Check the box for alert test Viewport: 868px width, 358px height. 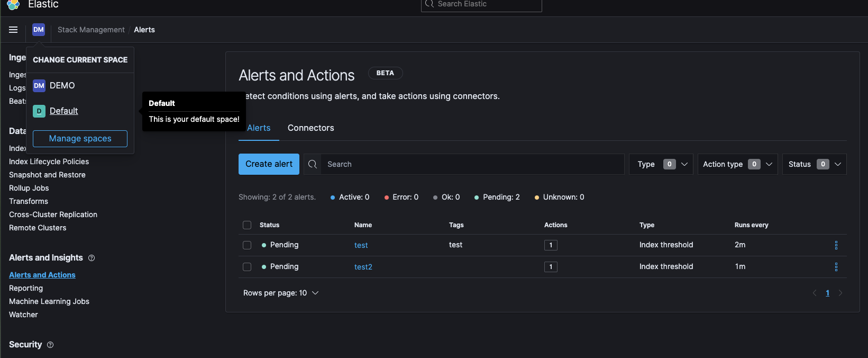click(247, 245)
